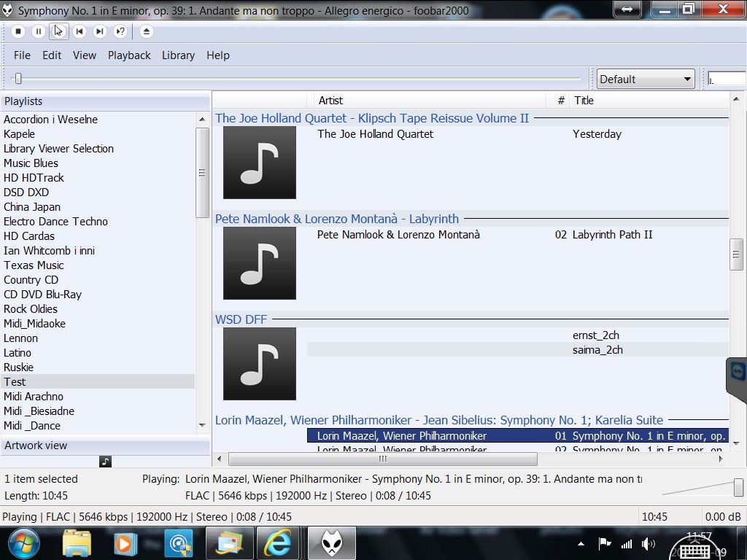Viewport: 747px width, 560px height.
Task: Skip to the previous track
Action: click(x=80, y=31)
